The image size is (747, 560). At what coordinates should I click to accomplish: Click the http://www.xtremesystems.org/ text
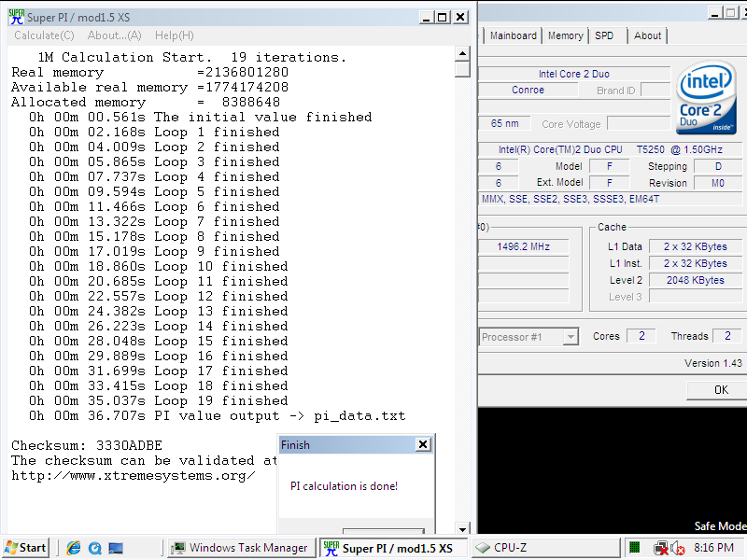134,475
